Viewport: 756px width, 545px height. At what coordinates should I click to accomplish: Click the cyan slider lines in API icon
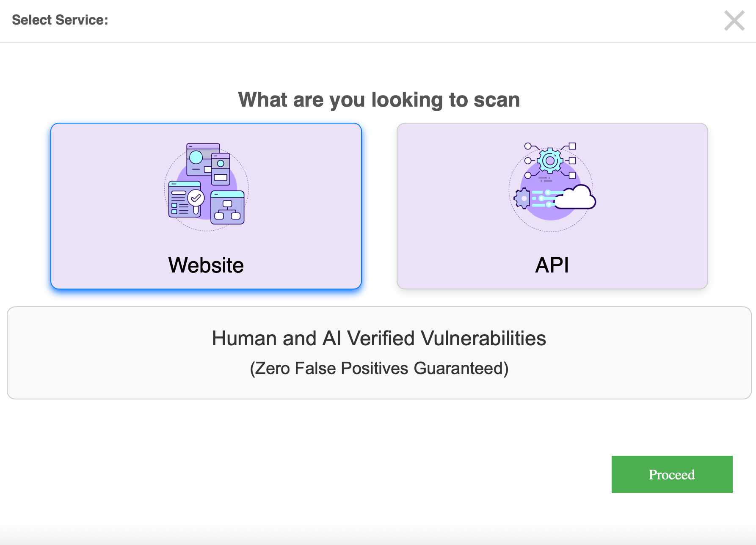(544, 198)
